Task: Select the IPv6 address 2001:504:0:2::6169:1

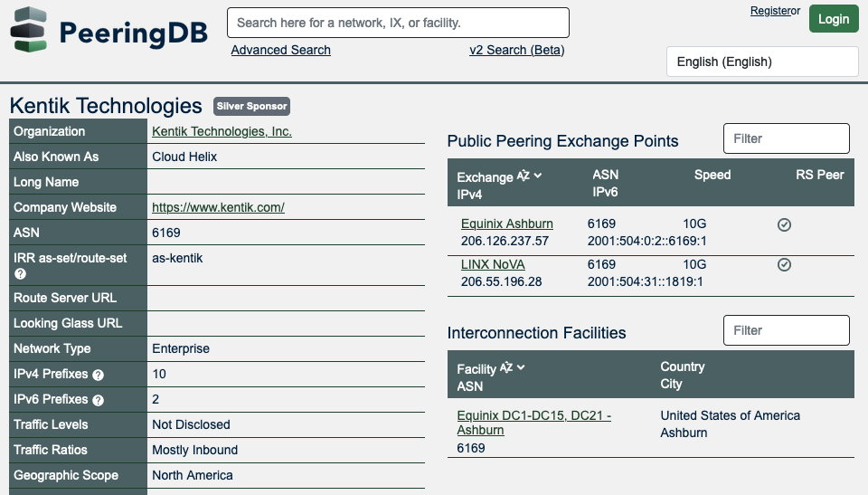Action: 646,241
